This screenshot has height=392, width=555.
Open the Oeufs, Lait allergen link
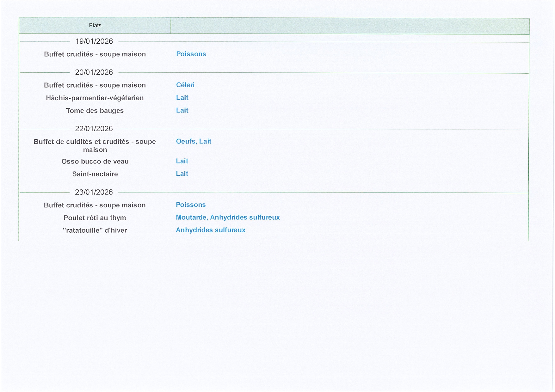[194, 141]
